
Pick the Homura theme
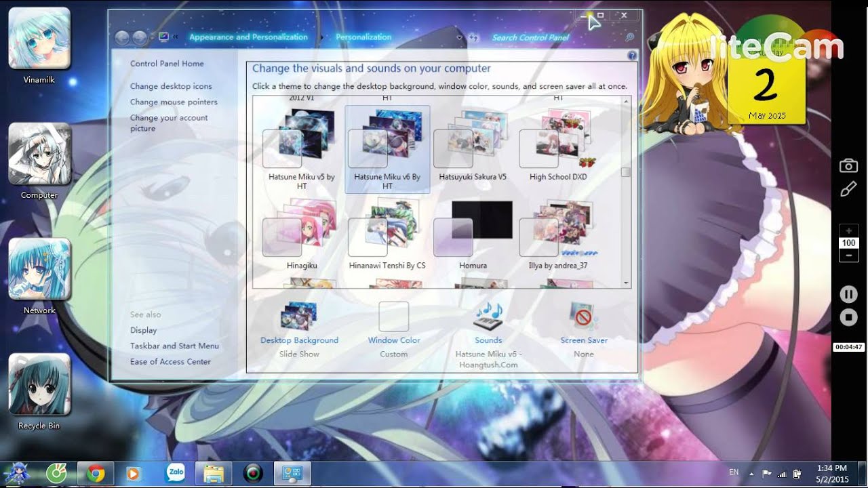pos(473,234)
